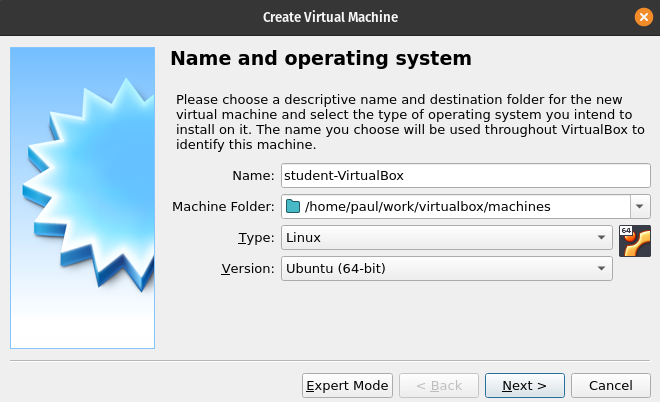
Task: Expand the Machine Folder dropdown arrow
Action: coord(640,207)
